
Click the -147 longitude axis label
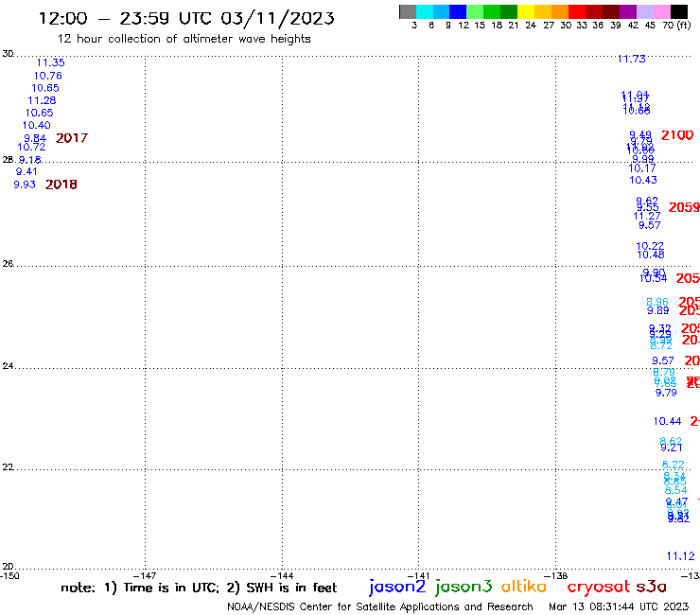(145, 575)
